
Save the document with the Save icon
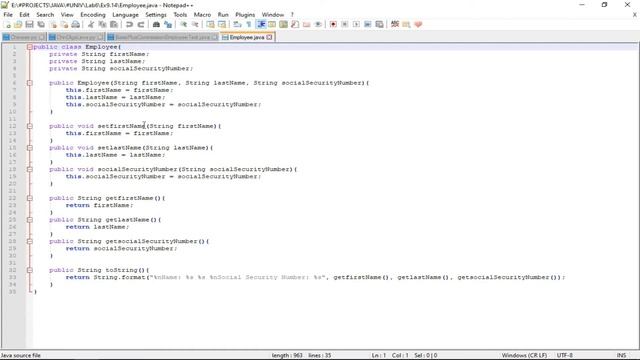(x=29, y=24)
